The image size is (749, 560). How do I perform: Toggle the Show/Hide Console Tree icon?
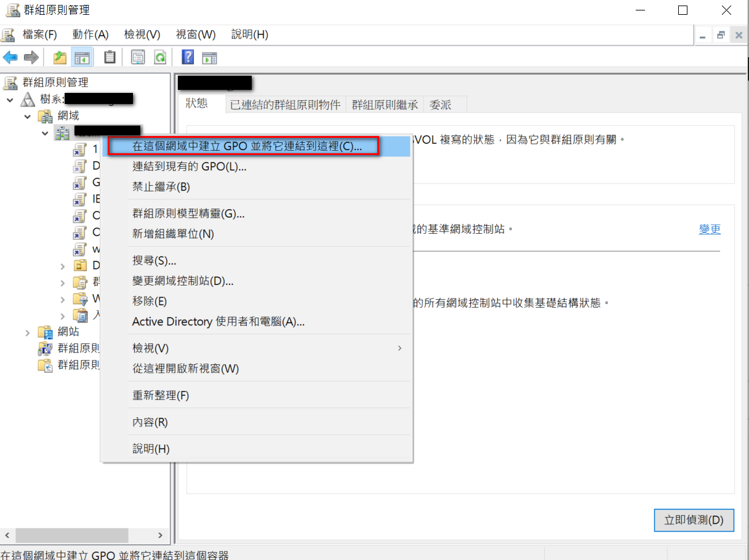[82, 58]
